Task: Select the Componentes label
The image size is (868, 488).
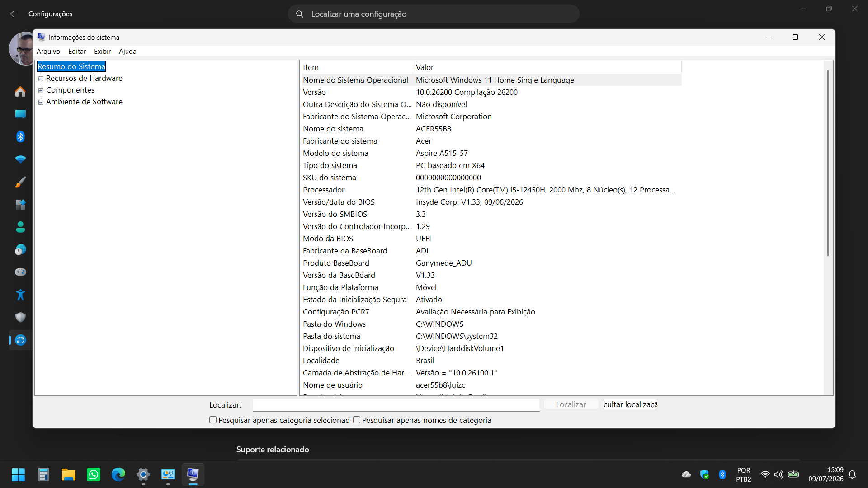Action: [70, 90]
